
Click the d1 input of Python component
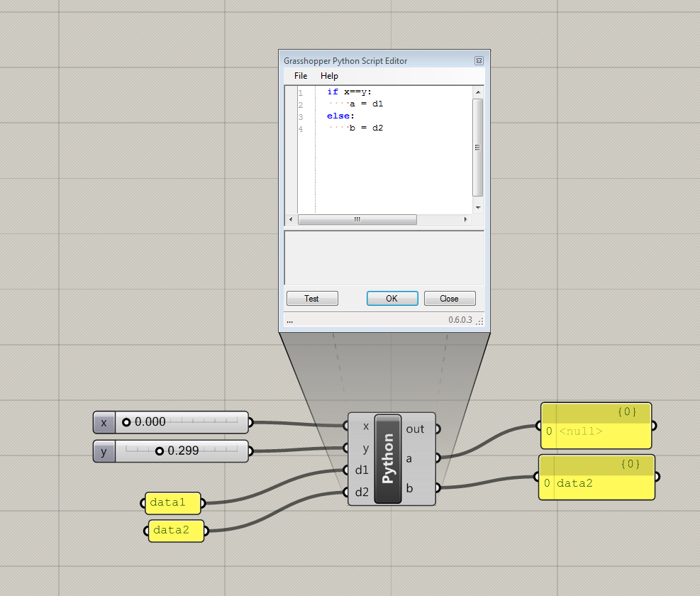(x=362, y=470)
